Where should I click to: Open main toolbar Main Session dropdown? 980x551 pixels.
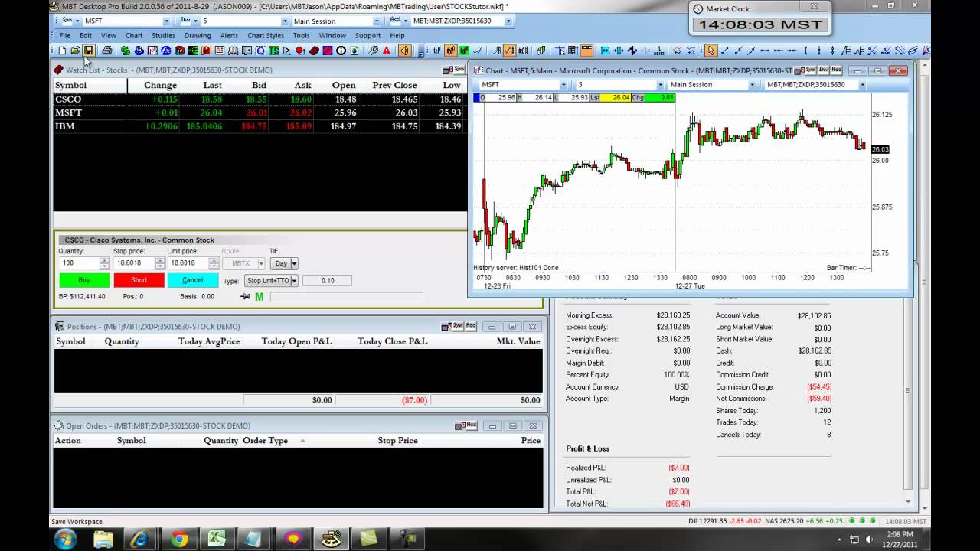click(x=376, y=21)
